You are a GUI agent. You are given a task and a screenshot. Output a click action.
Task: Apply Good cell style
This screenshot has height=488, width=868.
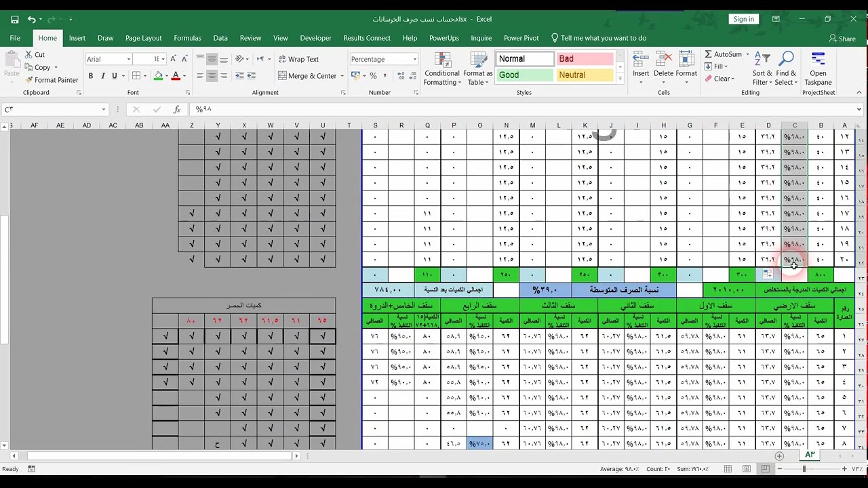coord(524,75)
